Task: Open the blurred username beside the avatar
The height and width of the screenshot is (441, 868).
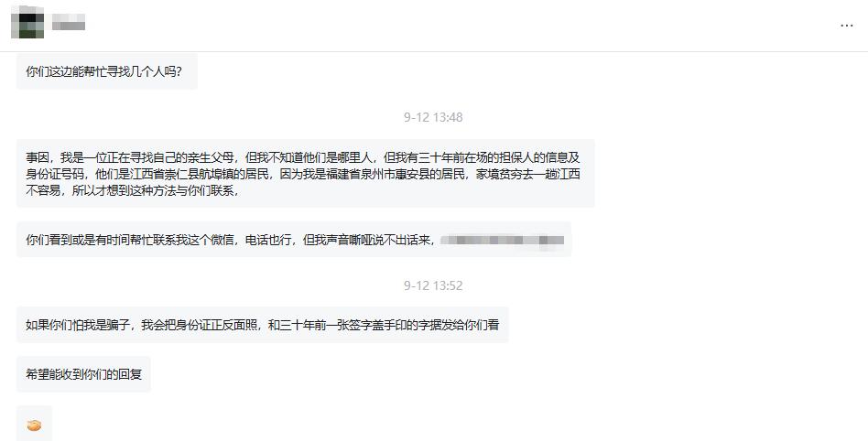Action: [69, 23]
